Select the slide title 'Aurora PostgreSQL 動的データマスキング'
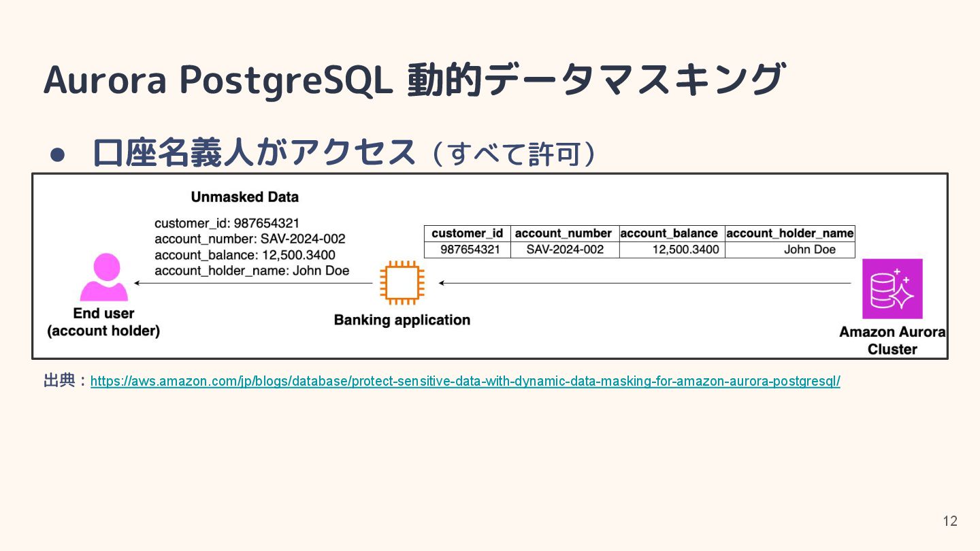Image resolution: width=980 pixels, height=551 pixels. point(414,79)
